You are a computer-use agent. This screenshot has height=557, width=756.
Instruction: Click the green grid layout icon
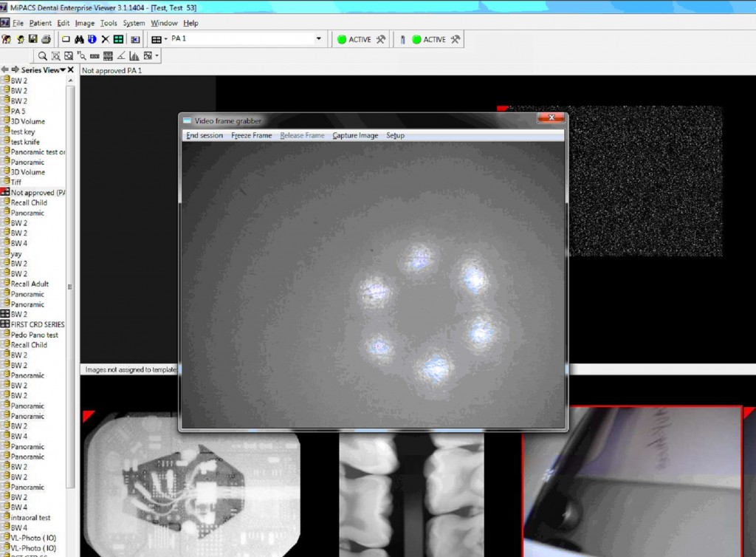click(x=118, y=40)
